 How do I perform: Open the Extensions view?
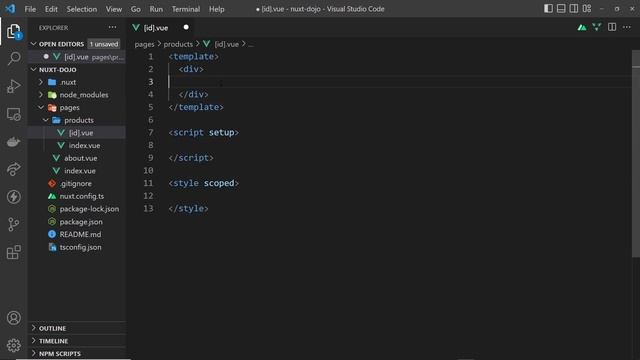(13, 252)
